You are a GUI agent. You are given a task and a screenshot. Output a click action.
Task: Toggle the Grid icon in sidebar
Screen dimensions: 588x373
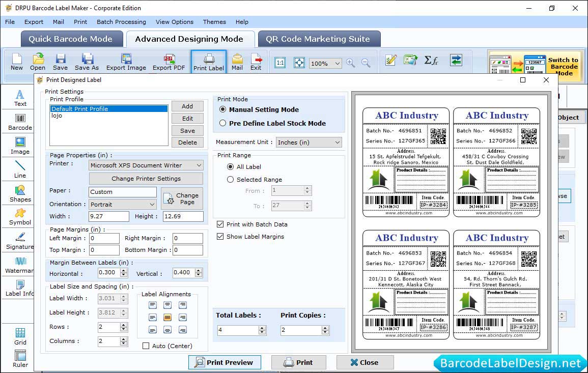[x=20, y=337]
